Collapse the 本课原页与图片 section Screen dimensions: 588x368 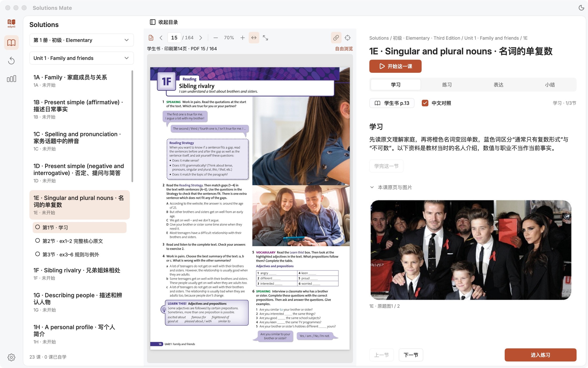point(391,187)
